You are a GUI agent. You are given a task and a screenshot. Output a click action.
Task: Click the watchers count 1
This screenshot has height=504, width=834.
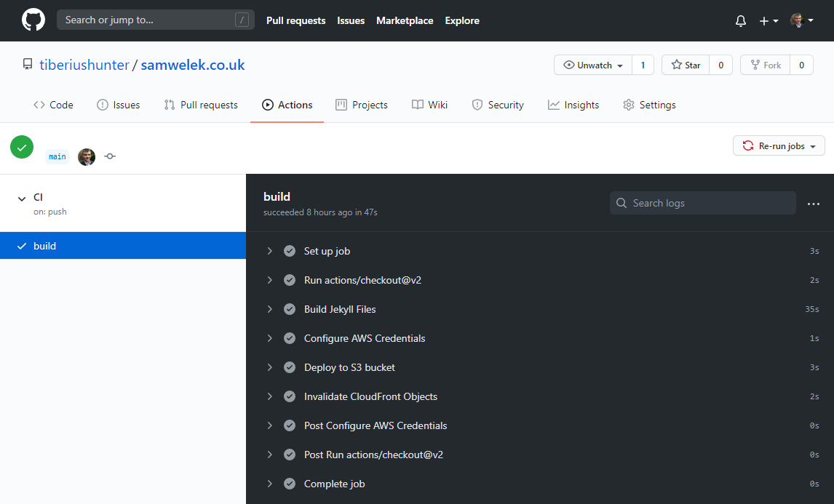643,65
